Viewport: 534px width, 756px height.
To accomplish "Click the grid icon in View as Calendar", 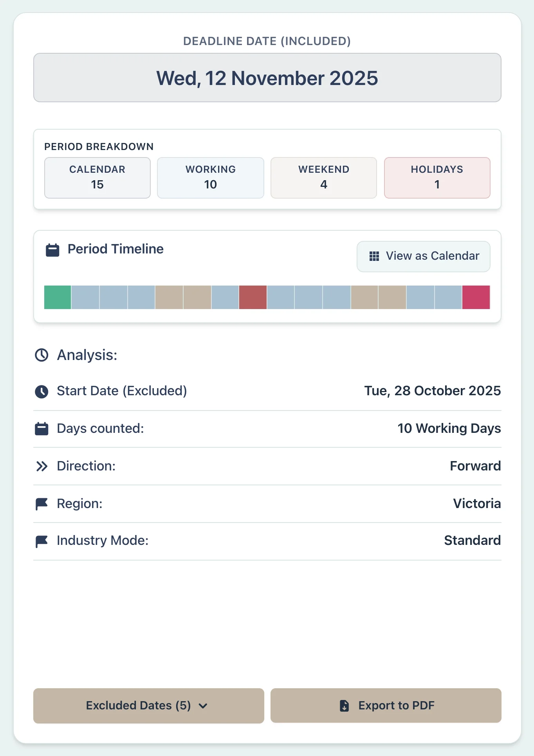I will 374,256.
